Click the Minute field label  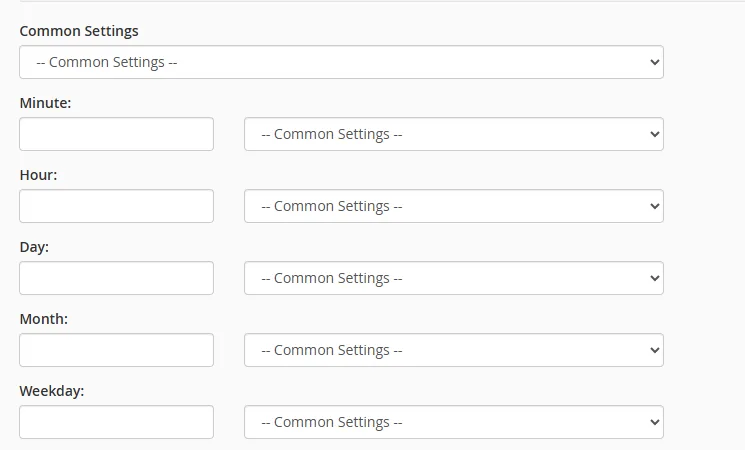pyautogui.click(x=45, y=103)
